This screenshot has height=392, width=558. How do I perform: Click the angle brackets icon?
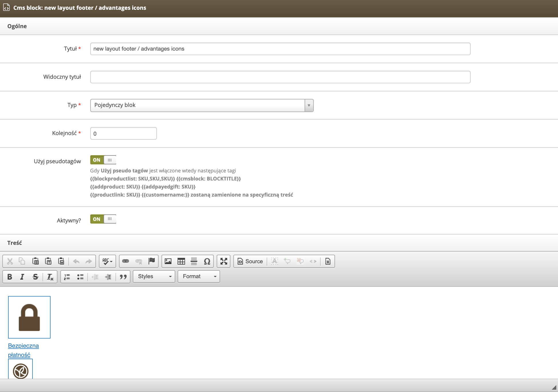point(313,261)
